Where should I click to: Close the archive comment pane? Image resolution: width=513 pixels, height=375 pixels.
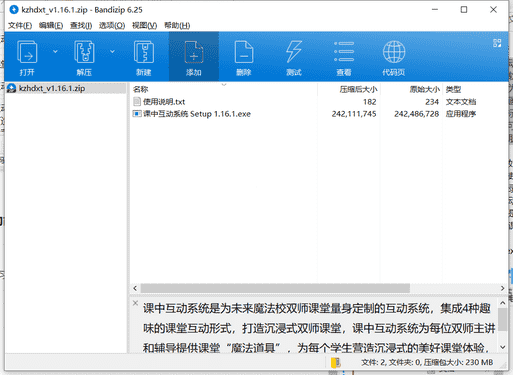[x=135, y=303]
